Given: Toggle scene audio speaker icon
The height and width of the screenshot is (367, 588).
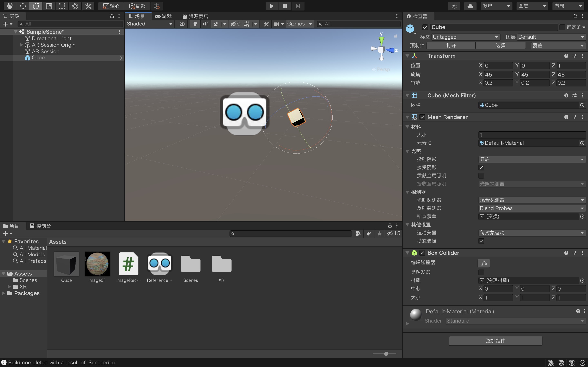Looking at the screenshot, I should [x=206, y=24].
